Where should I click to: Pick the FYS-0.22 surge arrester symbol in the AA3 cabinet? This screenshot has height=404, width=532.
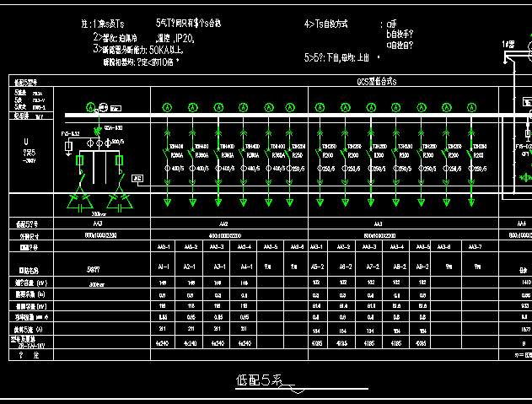tap(68, 147)
